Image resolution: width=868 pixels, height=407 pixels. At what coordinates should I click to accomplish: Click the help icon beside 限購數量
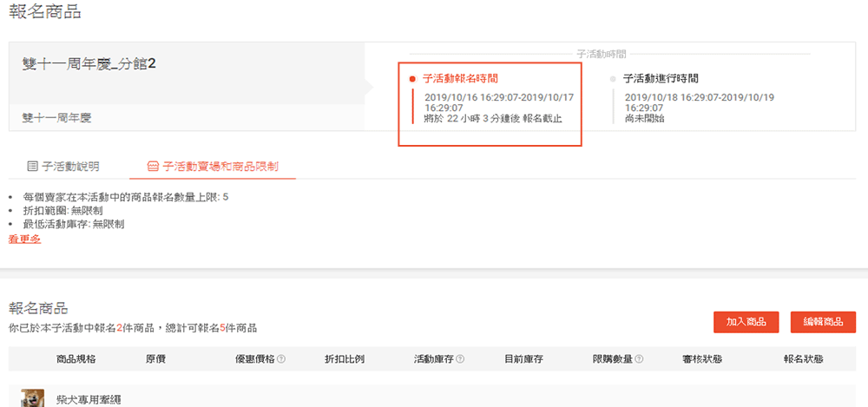click(640, 358)
